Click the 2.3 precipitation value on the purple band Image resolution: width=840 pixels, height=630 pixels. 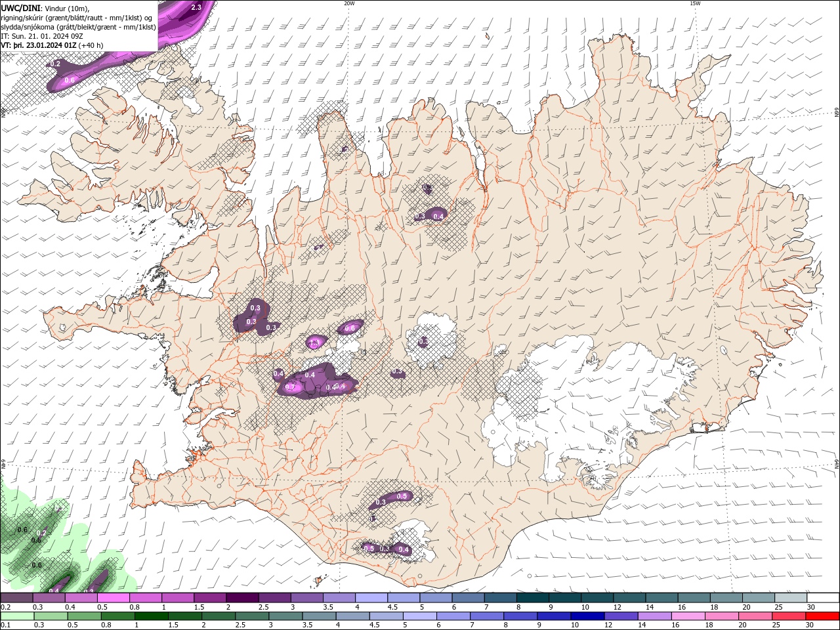coord(196,8)
